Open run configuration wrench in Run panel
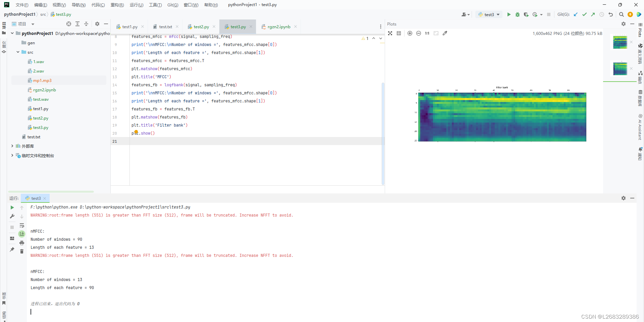Image resolution: width=644 pixels, height=322 pixels. (x=12, y=216)
